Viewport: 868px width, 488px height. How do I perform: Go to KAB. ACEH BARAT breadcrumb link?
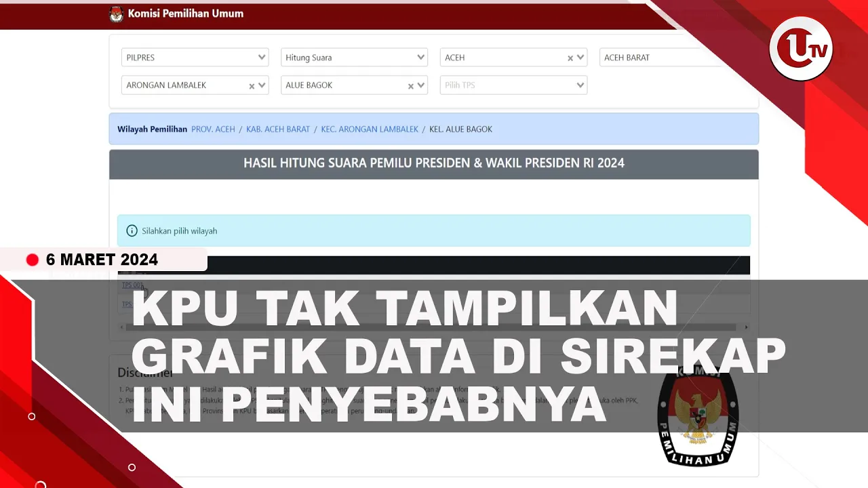pyautogui.click(x=278, y=129)
